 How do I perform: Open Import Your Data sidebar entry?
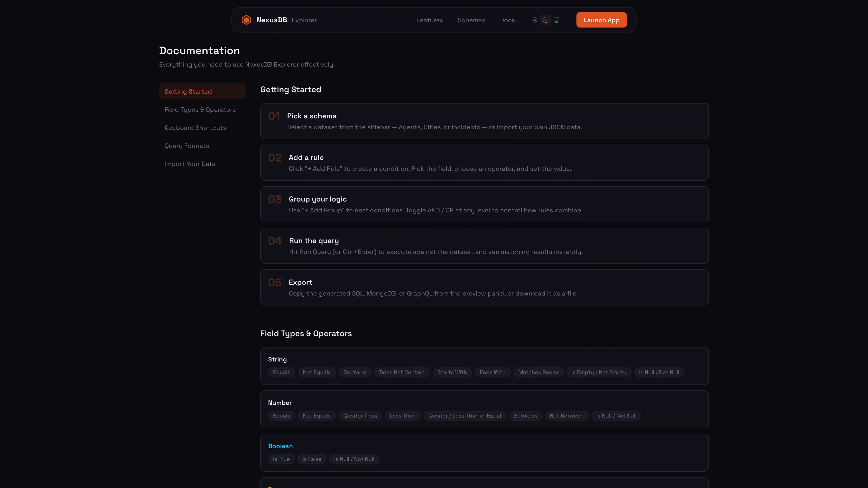pos(203,164)
